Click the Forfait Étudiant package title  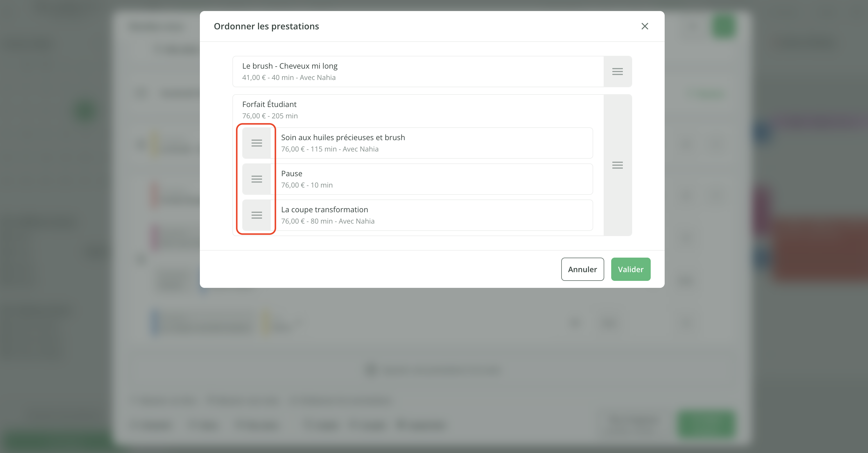tap(269, 104)
